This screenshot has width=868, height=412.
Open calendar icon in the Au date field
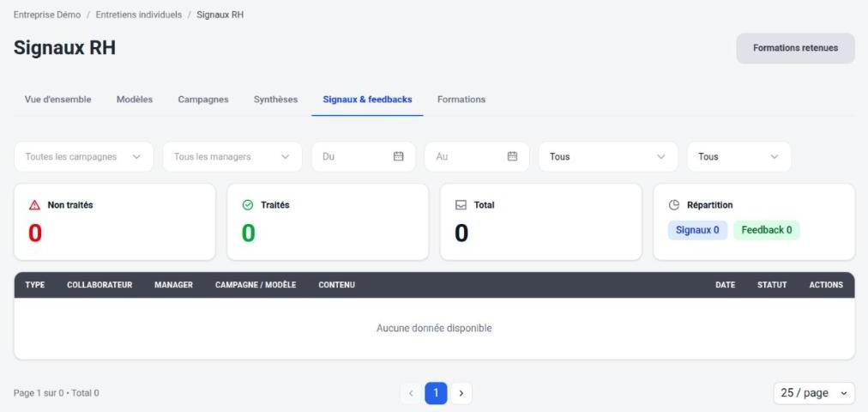click(513, 157)
